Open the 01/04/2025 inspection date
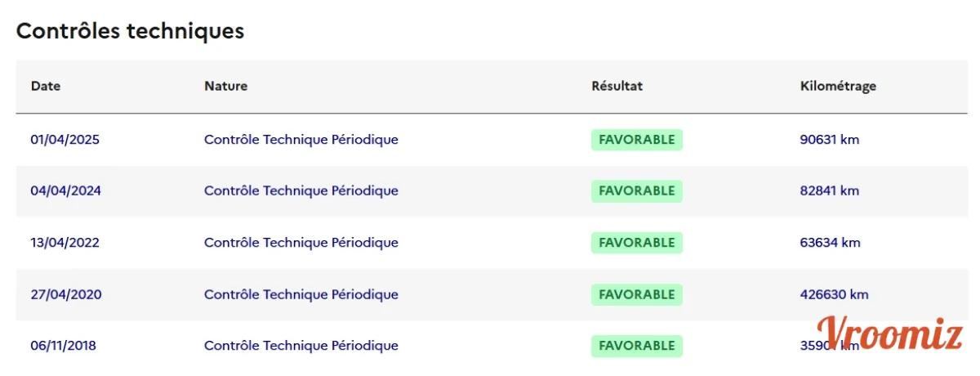Viewport: 980px width, 376px height. pyautogui.click(x=65, y=140)
